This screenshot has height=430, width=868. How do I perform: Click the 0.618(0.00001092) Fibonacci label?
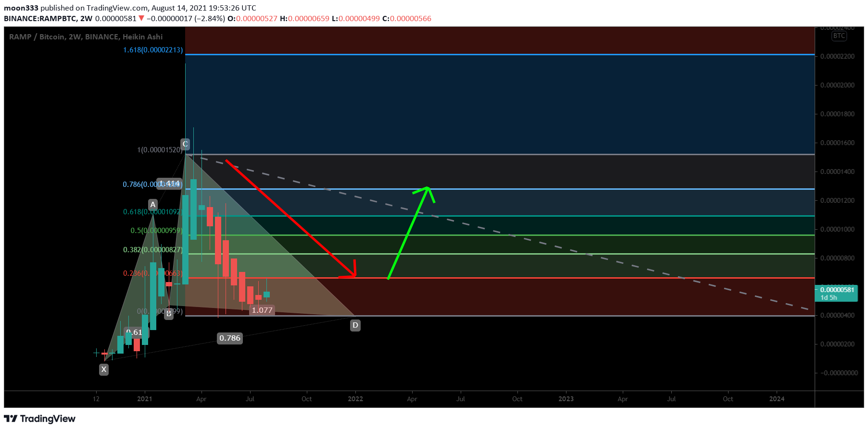point(153,212)
